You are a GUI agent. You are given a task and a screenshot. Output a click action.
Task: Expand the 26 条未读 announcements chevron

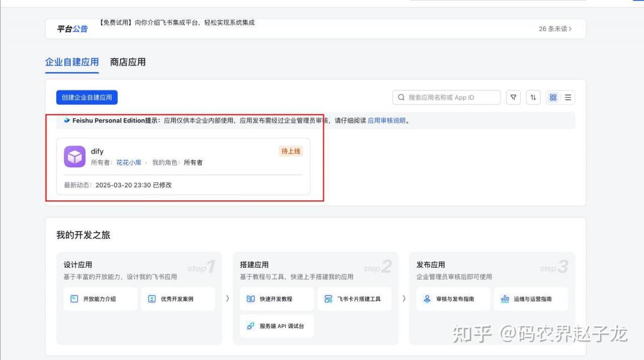tap(570, 29)
